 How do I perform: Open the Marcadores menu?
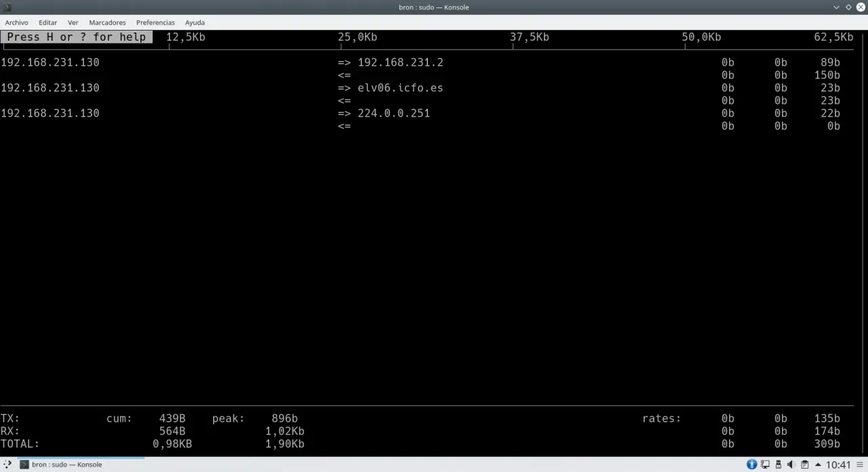(x=107, y=22)
